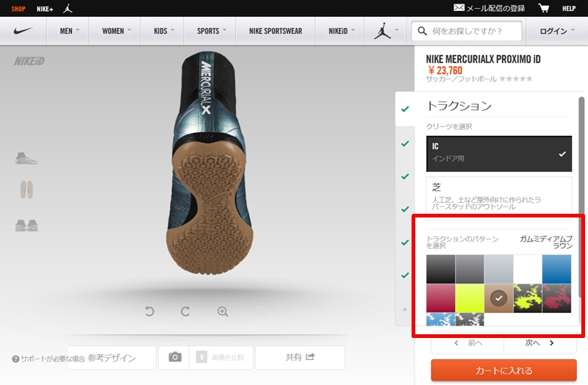
Task: Click the mail newsletter signup envelope icon
Action: (x=459, y=8)
